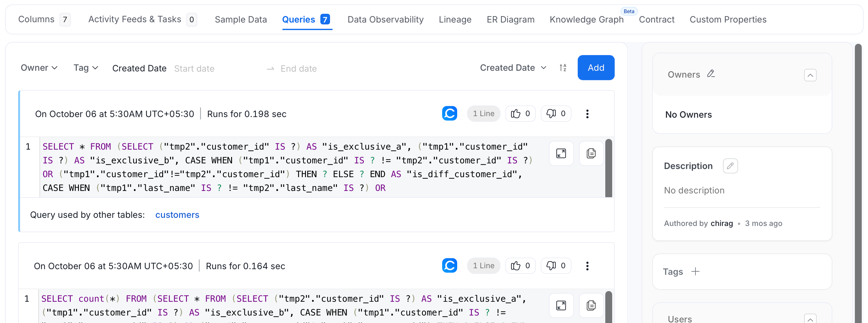
Task: Open the Knowledge Graph beta tab
Action: (x=586, y=19)
